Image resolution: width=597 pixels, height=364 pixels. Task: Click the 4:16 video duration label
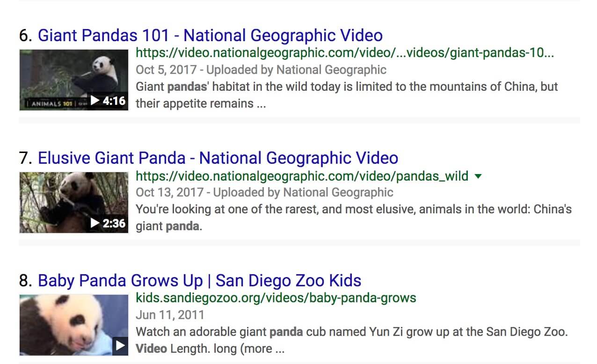(114, 101)
